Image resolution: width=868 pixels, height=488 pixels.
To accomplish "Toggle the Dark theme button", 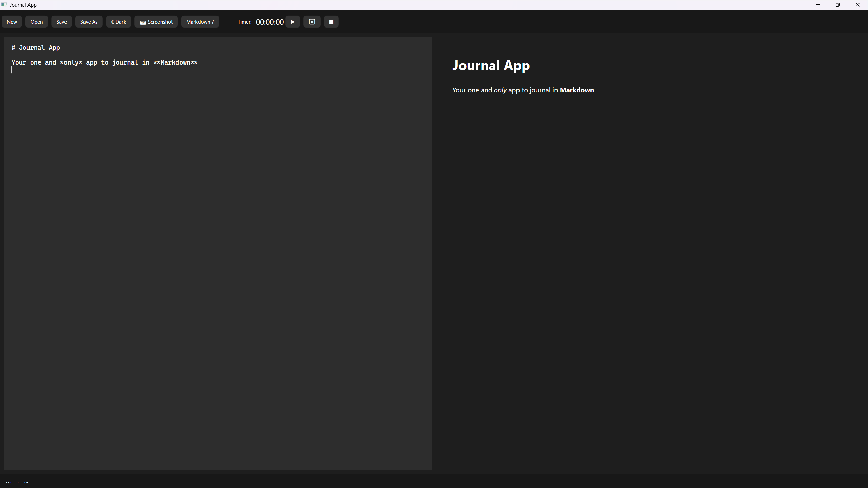I will click(x=118, y=22).
